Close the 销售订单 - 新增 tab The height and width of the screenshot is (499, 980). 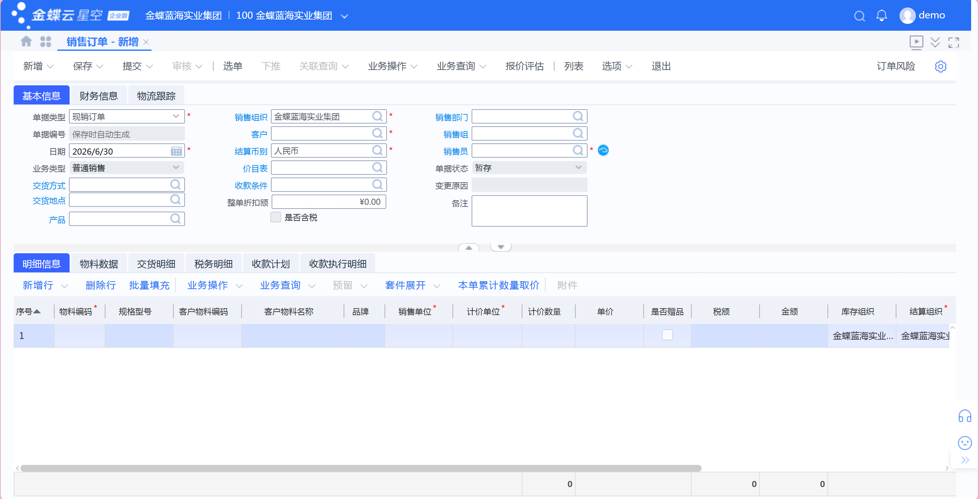146,42
